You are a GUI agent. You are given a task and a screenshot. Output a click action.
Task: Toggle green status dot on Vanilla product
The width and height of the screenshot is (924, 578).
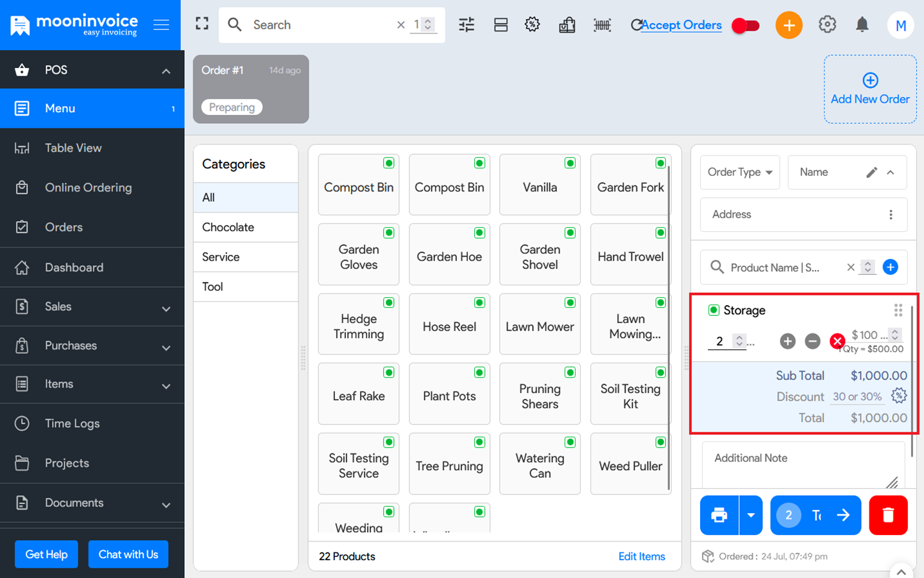pyautogui.click(x=570, y=162)
